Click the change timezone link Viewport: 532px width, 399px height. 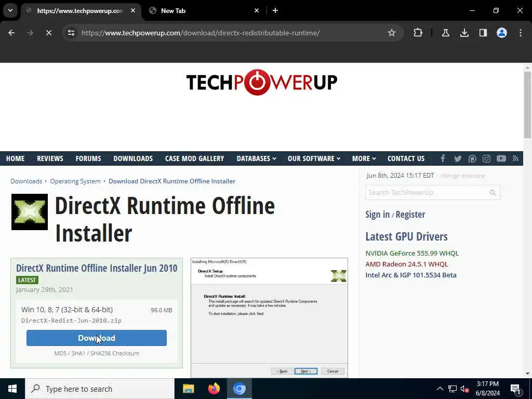click(x=463, y=176)
